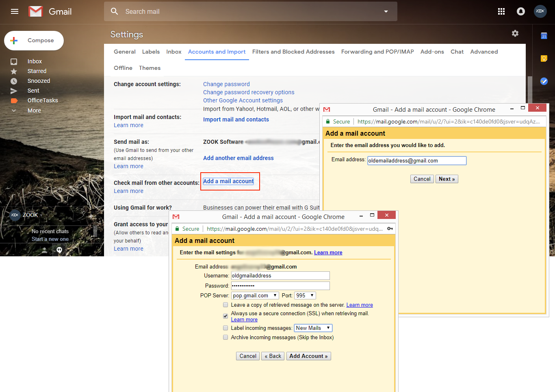Click the Change password link
Viewport: 555px width, 392px height.
(x=226, y=84)
